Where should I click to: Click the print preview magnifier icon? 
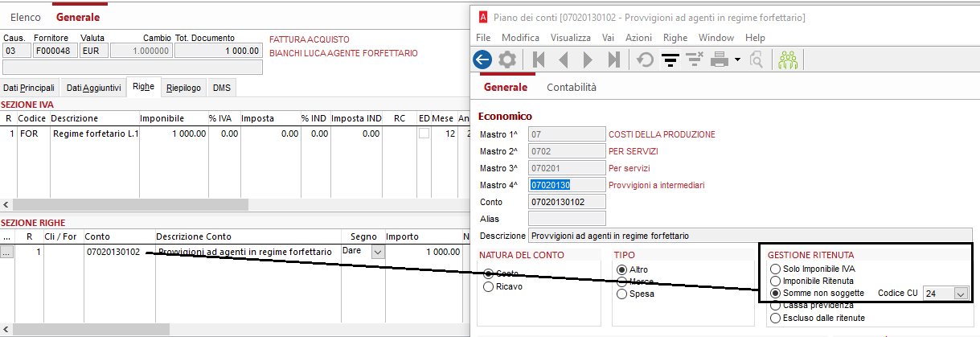[757, 59]
